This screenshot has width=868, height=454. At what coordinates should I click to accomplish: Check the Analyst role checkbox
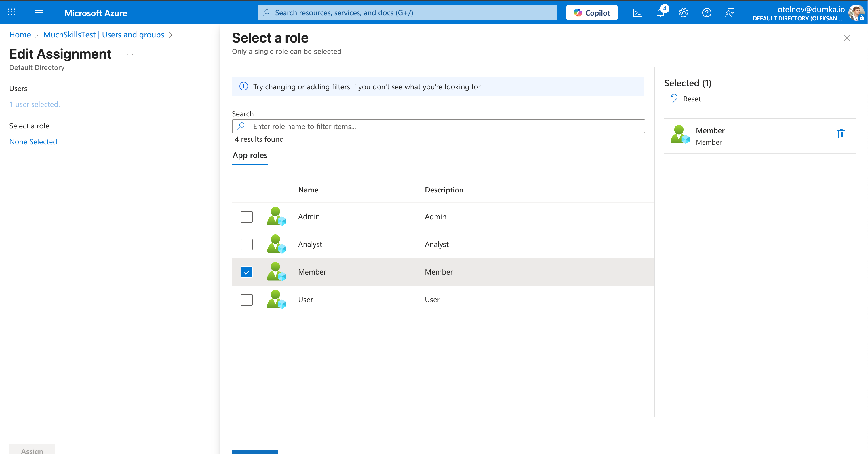click(246, 244)
